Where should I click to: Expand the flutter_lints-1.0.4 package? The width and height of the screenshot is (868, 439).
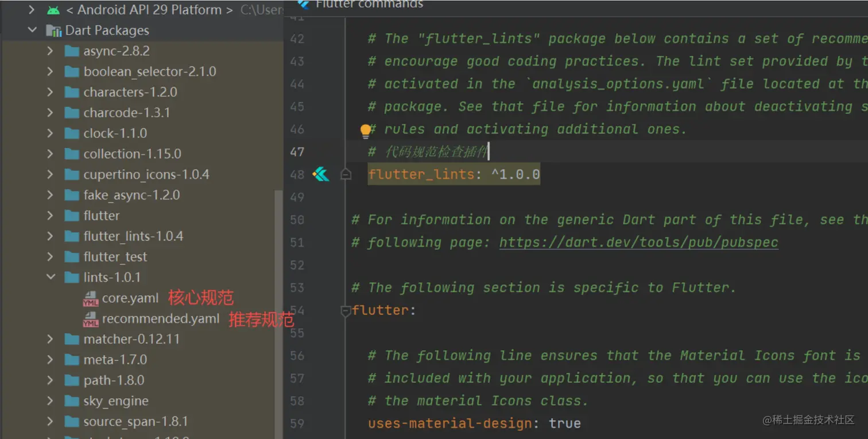tap(51, 236)
